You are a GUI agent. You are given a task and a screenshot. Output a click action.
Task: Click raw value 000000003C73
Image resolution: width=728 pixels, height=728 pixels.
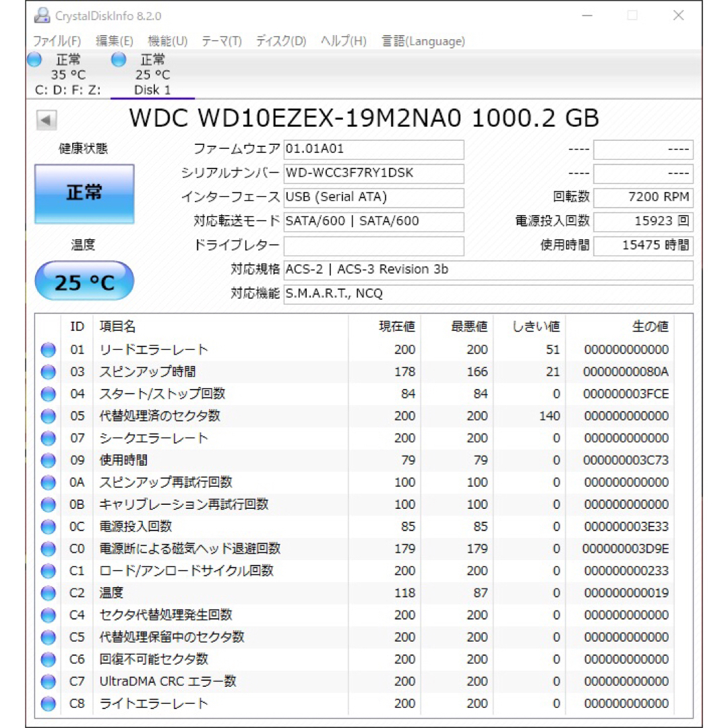(626, 460)
